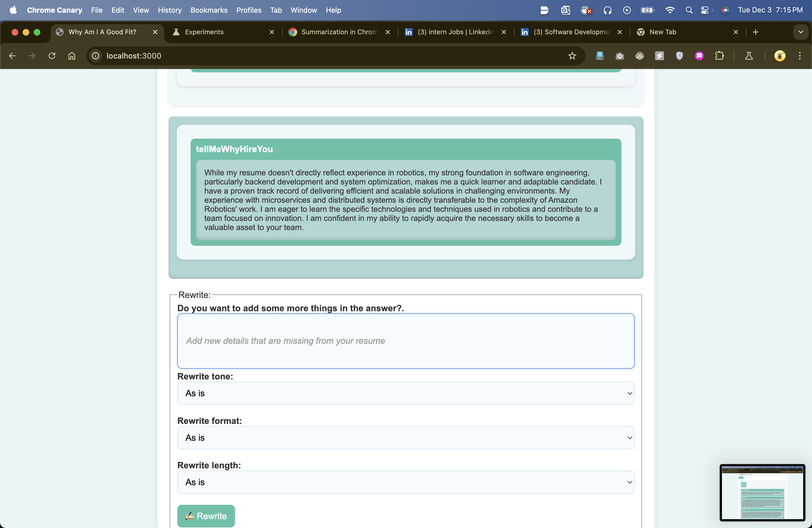The width and height of the screenshot is (812, 528).
Task: Click the home icon in toolbar
Action: (72, 56)
